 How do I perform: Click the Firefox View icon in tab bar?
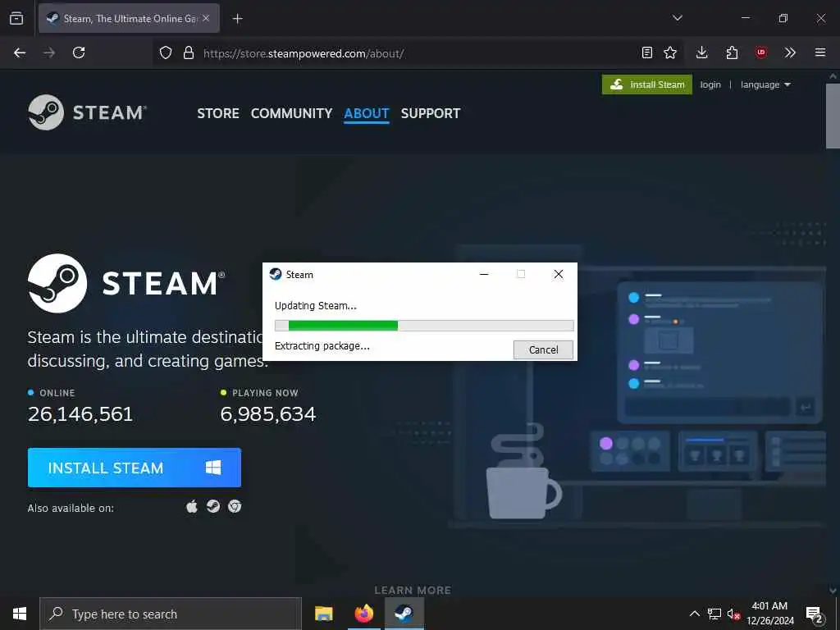point(16,19)
